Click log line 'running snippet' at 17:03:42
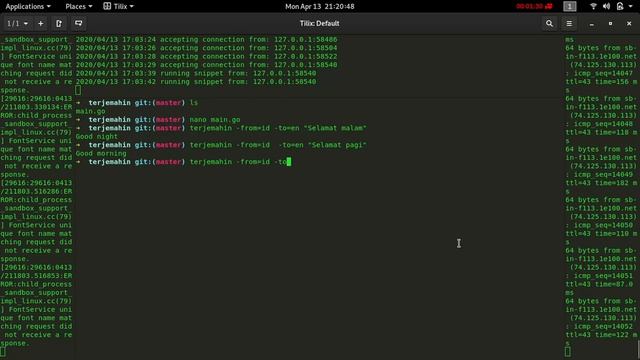The image size is (640, 360). coord(196,82)
